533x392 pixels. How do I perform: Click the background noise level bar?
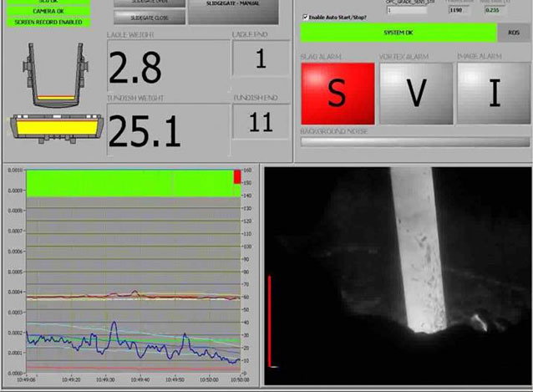[x=415, y=142]
